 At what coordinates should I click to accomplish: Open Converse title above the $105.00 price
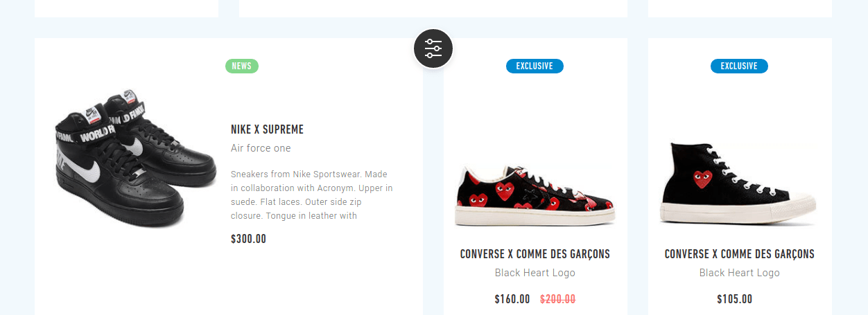[740, 254]
